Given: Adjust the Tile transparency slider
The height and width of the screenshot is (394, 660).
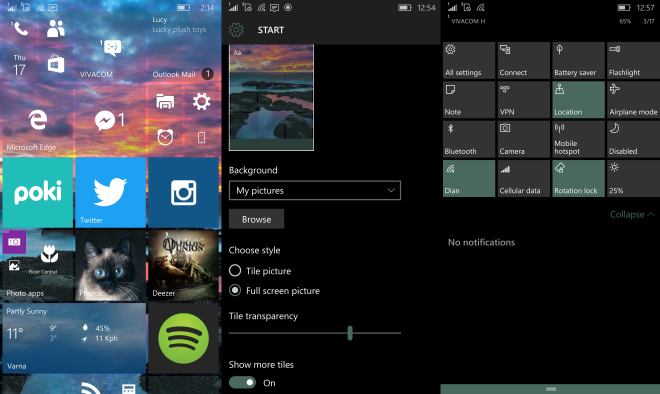Looking at the screenshot, I should pos(350,333).
